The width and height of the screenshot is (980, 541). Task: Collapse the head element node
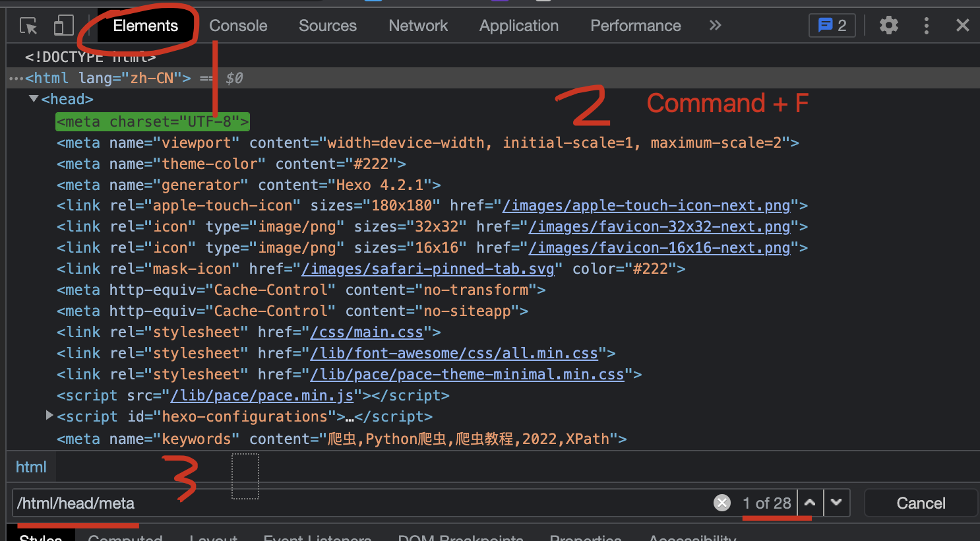tap(34, 99)
